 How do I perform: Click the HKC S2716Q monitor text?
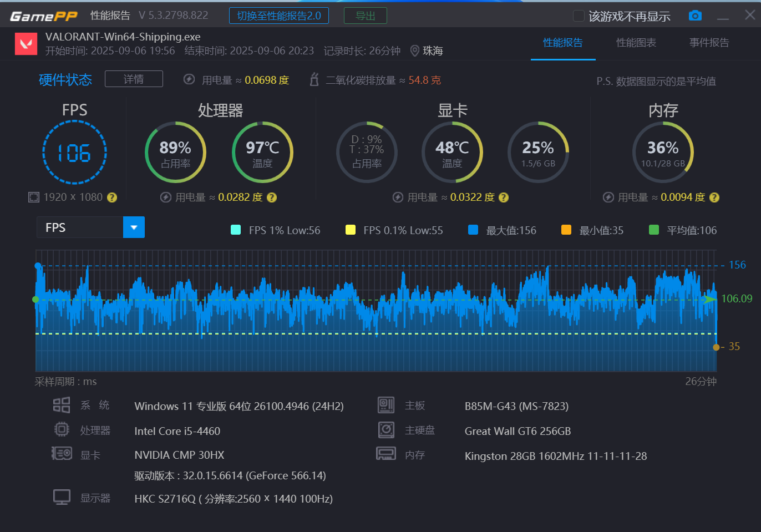coord(234,499)
